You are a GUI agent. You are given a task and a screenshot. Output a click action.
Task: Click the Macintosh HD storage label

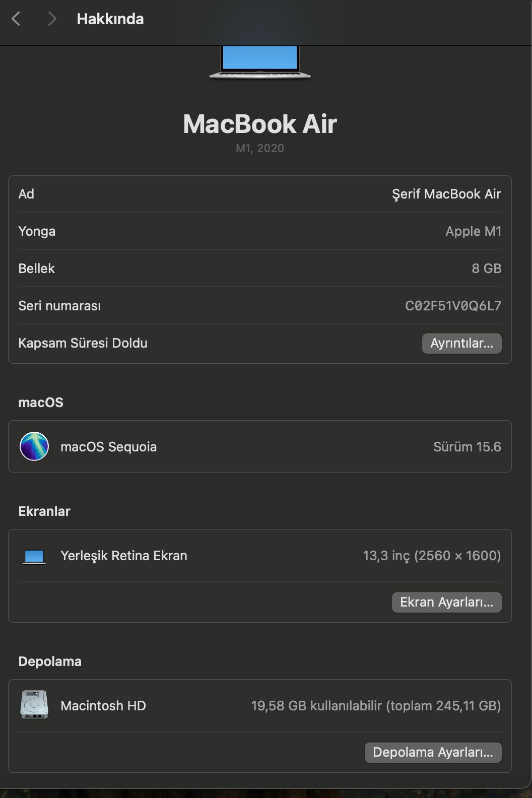point(103,706)
